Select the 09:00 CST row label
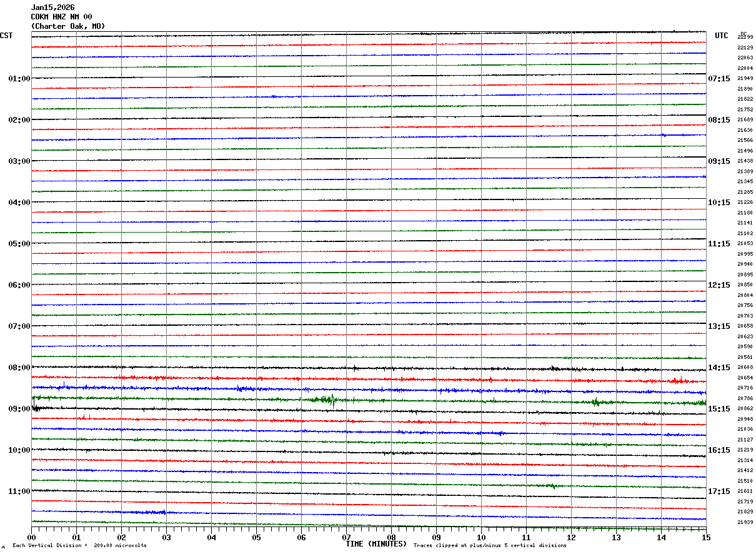 point(19,409)
